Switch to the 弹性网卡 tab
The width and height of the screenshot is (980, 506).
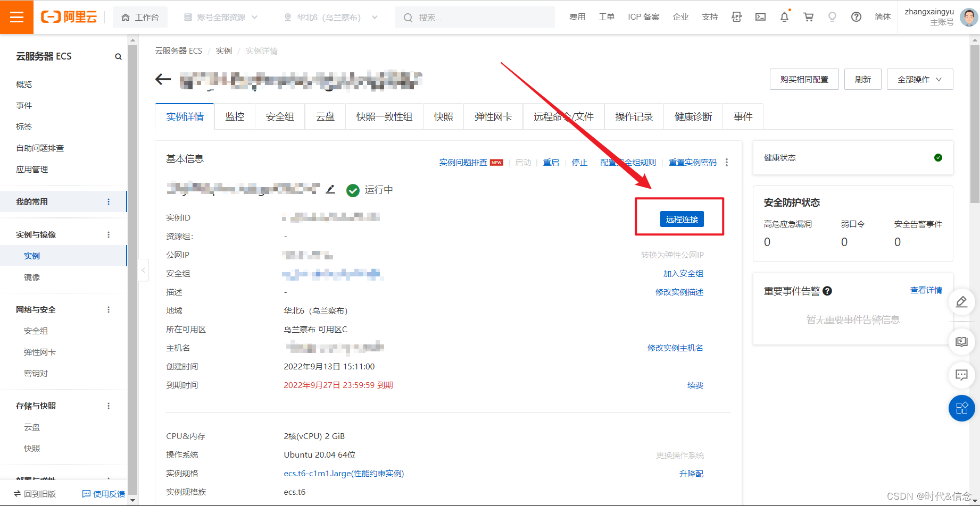pyautogui.click(x=493, y=116)
